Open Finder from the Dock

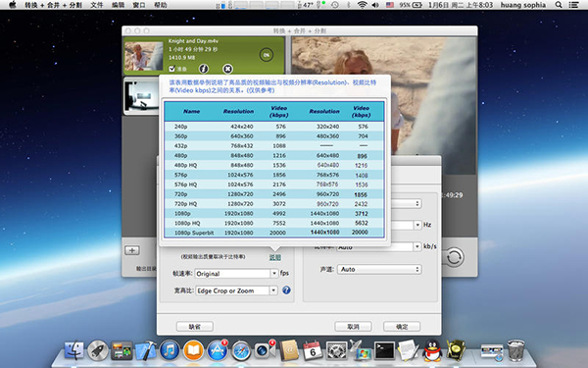pos(74,350)
